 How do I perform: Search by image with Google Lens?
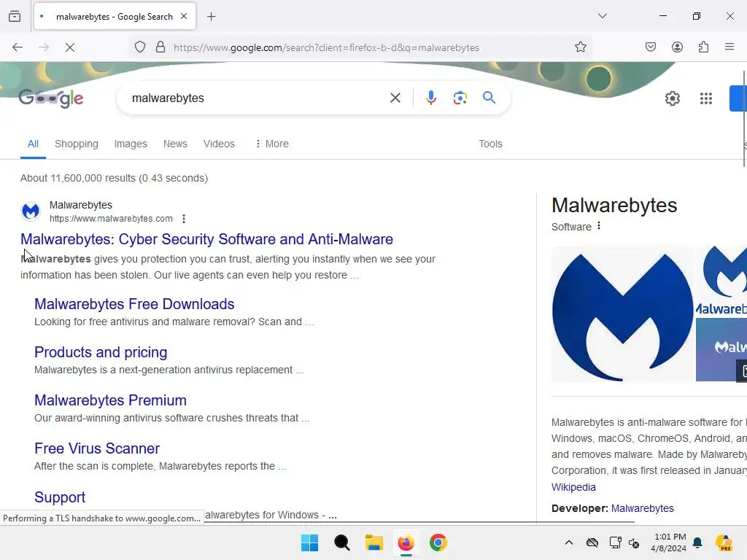[460, 98]
